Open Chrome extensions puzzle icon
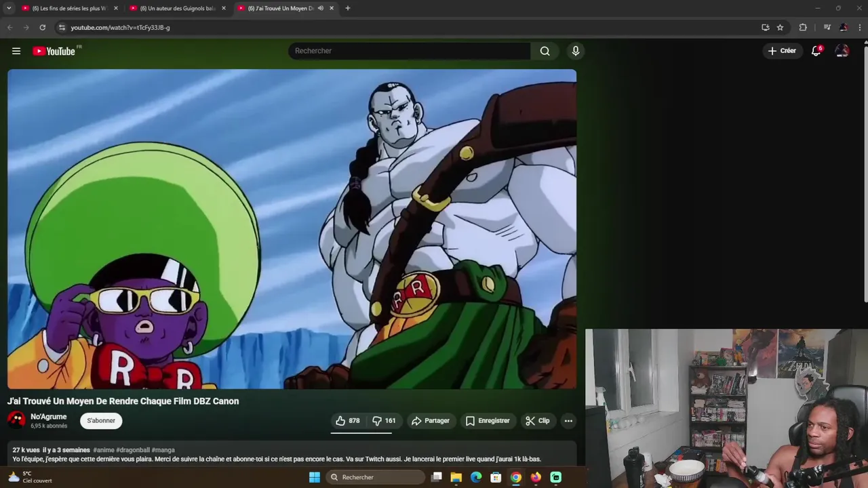Image resolution: width=868 pixels, height=488 pixels. pos(803,27)
